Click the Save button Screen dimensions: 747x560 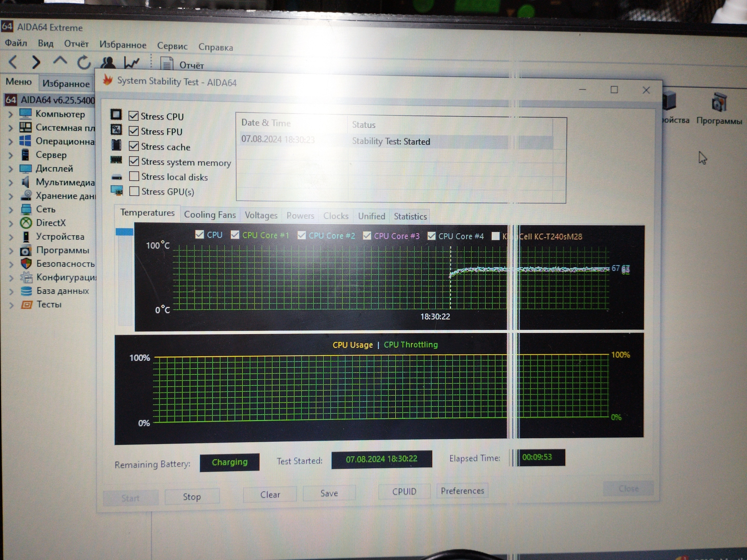coord(329,493)
